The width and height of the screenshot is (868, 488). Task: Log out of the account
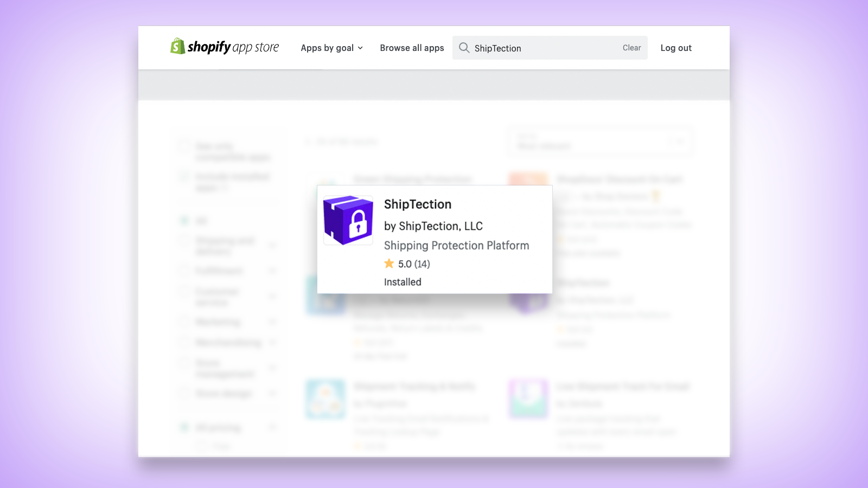click(676, 48)
